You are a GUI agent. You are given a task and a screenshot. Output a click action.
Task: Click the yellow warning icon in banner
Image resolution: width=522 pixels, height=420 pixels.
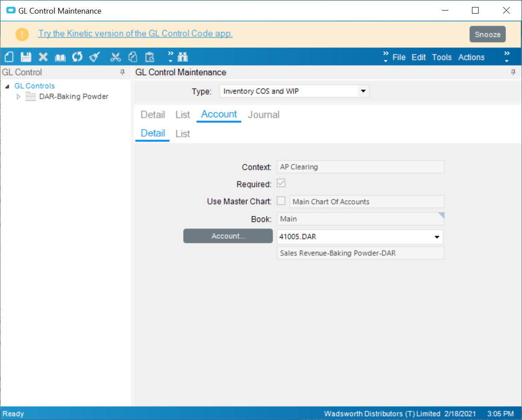22,34
